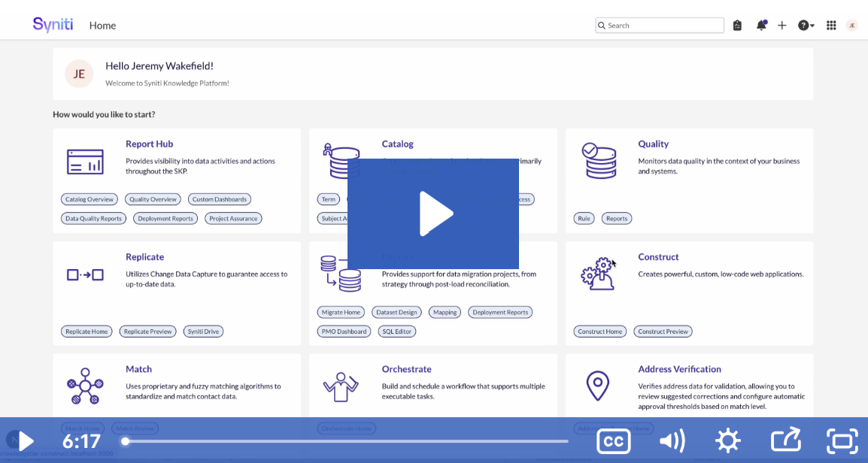This screenshot has height=463, width=868.
Task: Open the Replicate title link
Action: coord(145,256)
